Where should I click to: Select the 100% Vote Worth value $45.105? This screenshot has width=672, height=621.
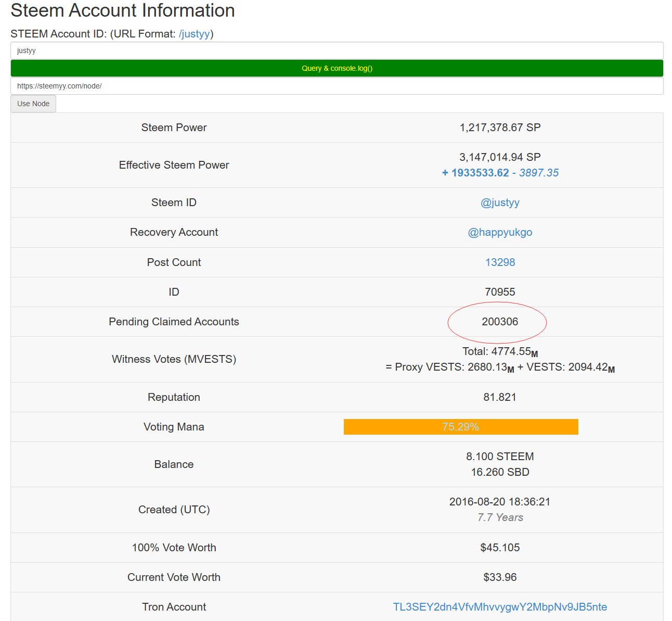pyautogui.click(x=500, y=548)
